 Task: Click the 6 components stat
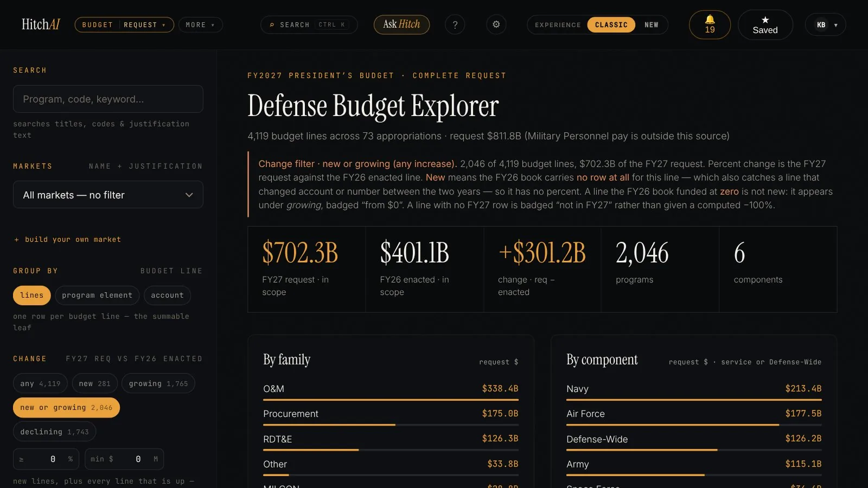[778, 269]
